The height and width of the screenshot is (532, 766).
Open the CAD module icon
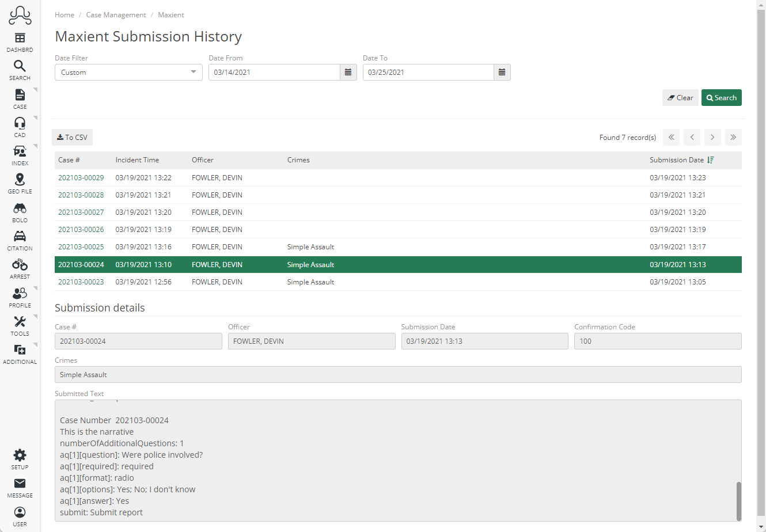[x=20, y=124]
